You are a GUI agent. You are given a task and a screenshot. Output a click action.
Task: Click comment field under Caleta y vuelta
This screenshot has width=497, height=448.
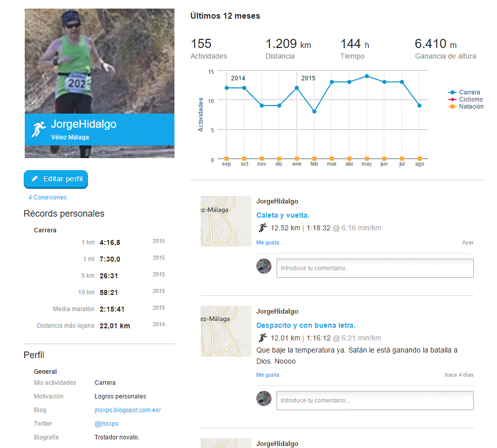375,268
